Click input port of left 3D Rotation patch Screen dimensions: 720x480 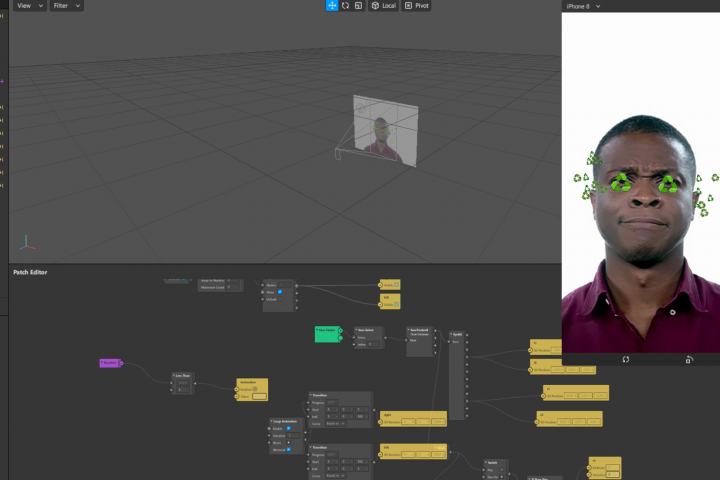pyautogui.click(x=380, y=455)
